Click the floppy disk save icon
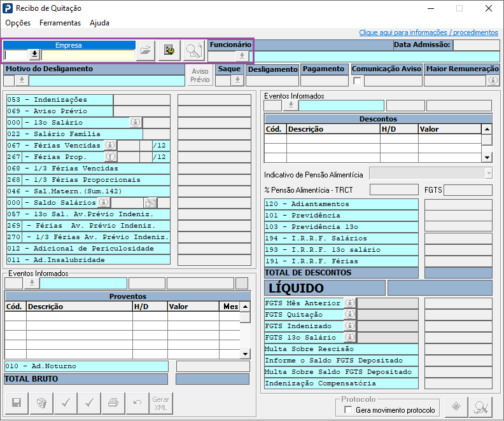 point(17,403)
